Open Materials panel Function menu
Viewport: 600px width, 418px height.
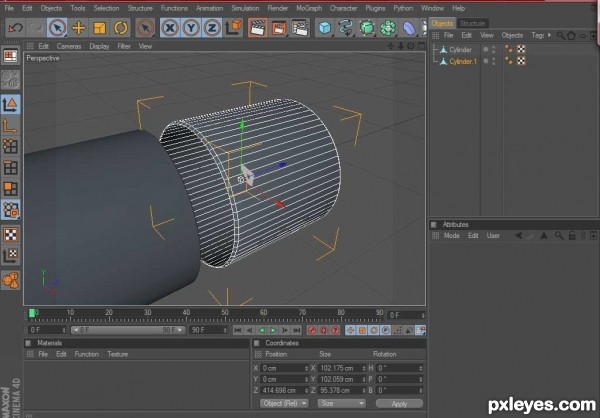86,354
